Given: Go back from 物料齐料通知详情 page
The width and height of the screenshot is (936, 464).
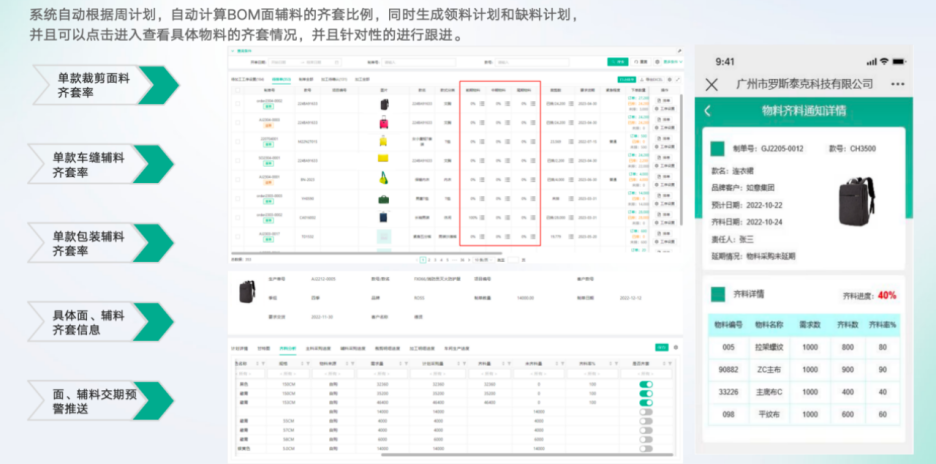Looking at the screenshot, I should pos(709,111).
